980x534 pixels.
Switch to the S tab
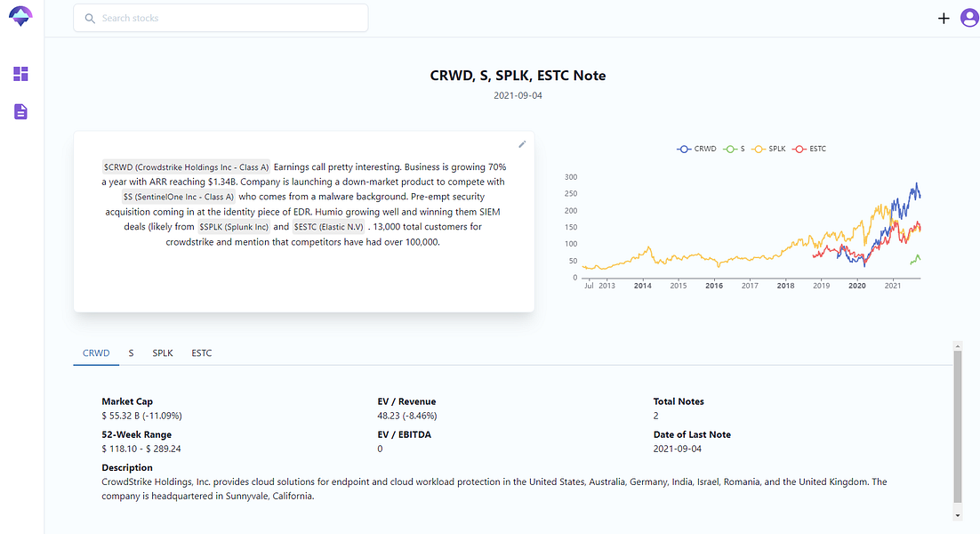tap(132, 352)
